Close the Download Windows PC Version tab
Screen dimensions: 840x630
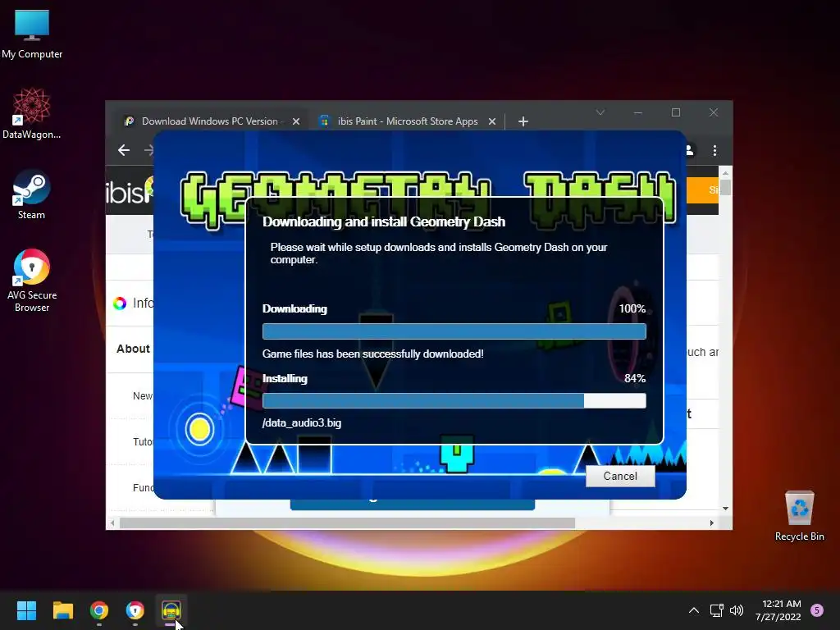click(295, 121)
